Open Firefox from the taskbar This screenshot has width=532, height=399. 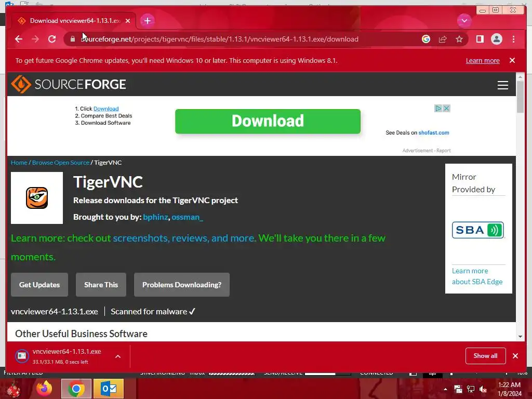(45, 389)
